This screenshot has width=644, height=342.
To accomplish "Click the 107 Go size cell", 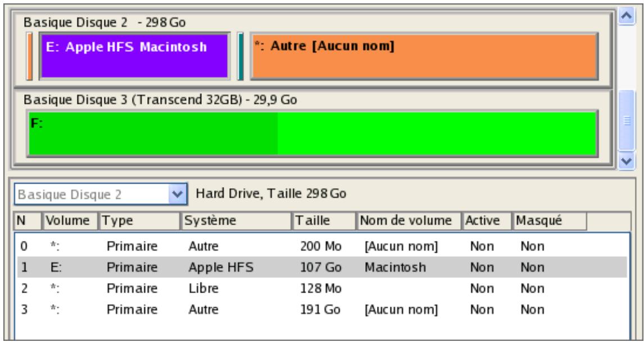I will [321, 268].
